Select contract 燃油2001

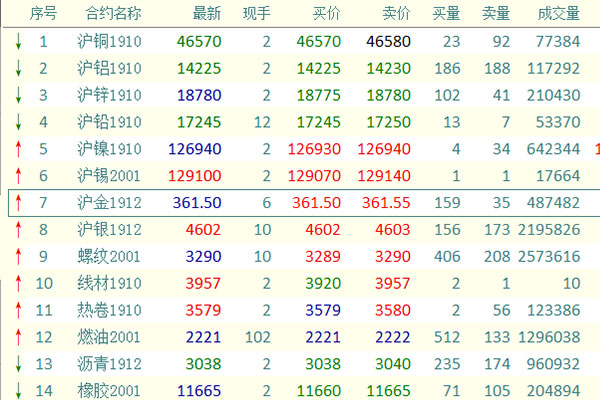tap(109, 337)
